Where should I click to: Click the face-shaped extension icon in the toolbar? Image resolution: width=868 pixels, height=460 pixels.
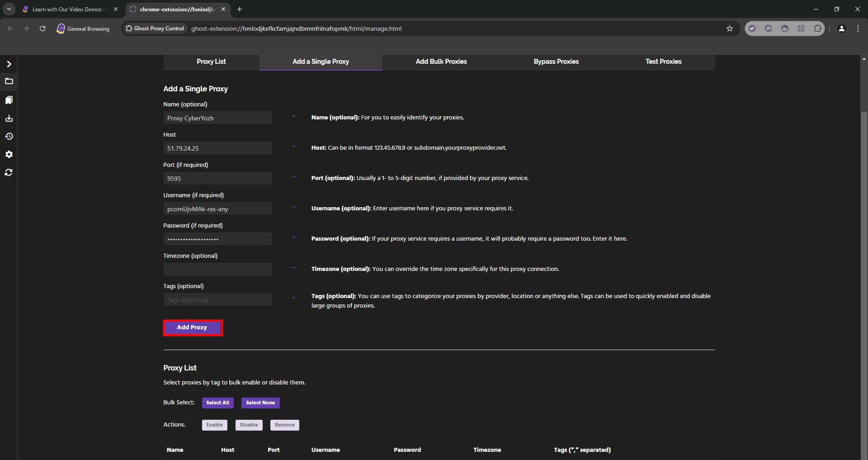coord(784,28)
